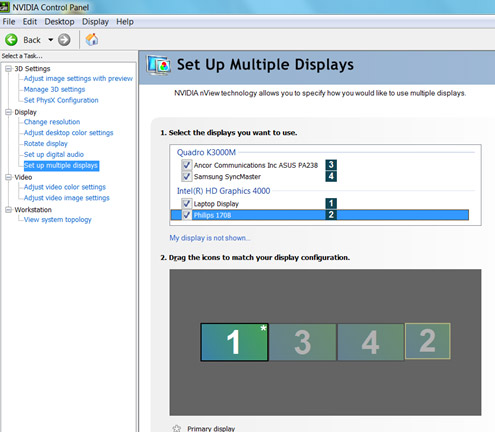Screen dimensions: 495x432
Task: Click My display is not shown link
Action: coord(209,238)
